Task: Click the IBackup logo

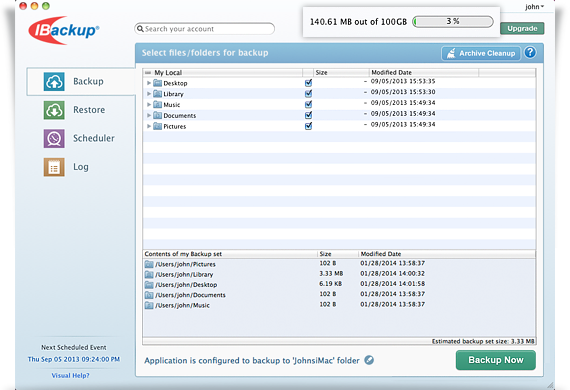Action: tap(64, 30)
